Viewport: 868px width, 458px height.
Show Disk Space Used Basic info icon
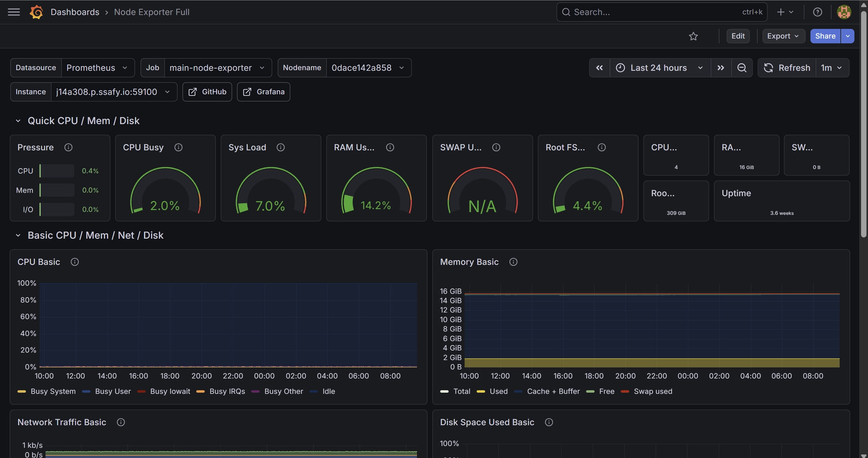click(549, 422)
